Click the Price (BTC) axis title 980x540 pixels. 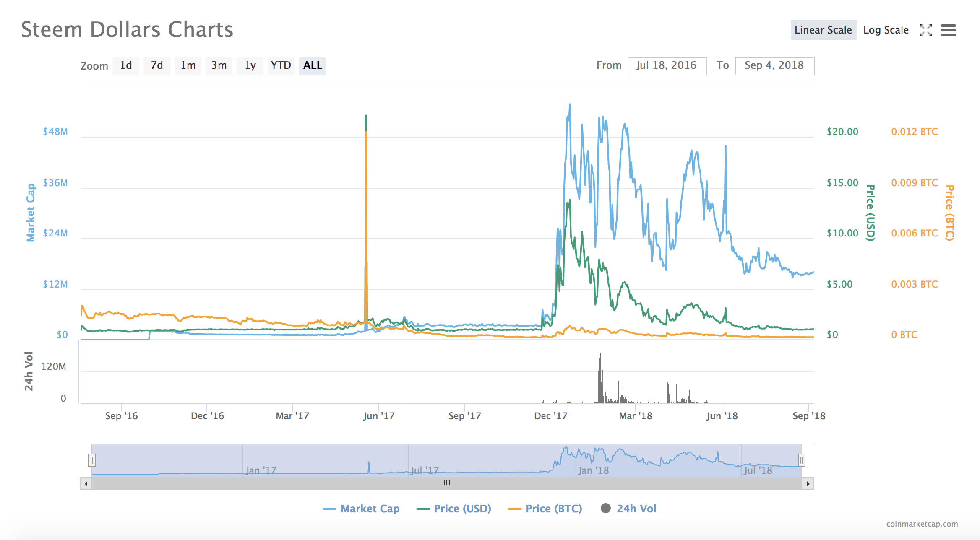[x=949, y=213]
